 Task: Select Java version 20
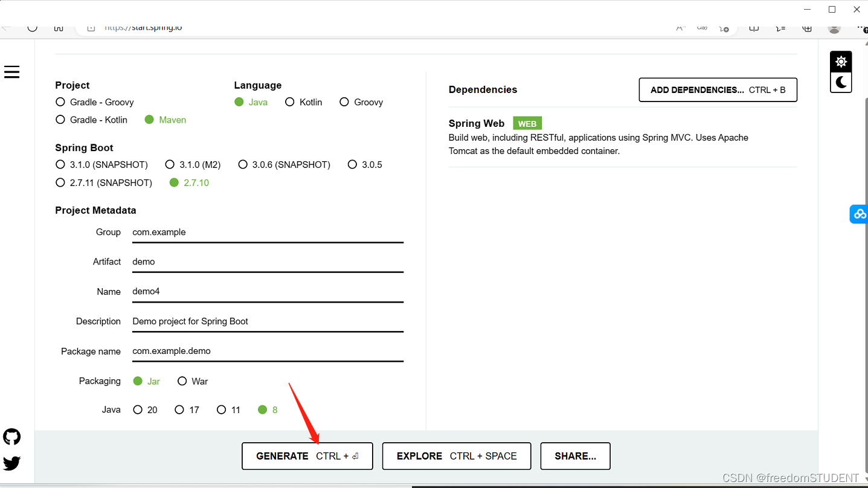(x=145, y=409)
